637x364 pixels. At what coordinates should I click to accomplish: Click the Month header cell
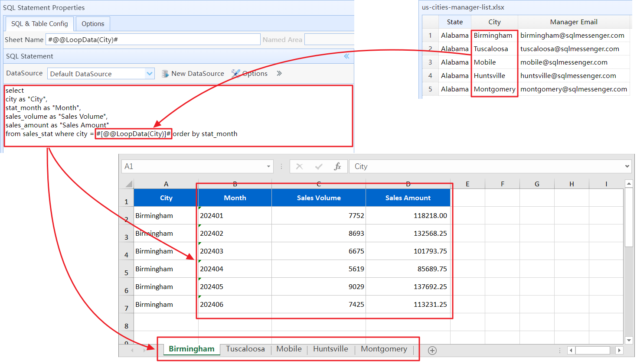click(x=235, y=198)
